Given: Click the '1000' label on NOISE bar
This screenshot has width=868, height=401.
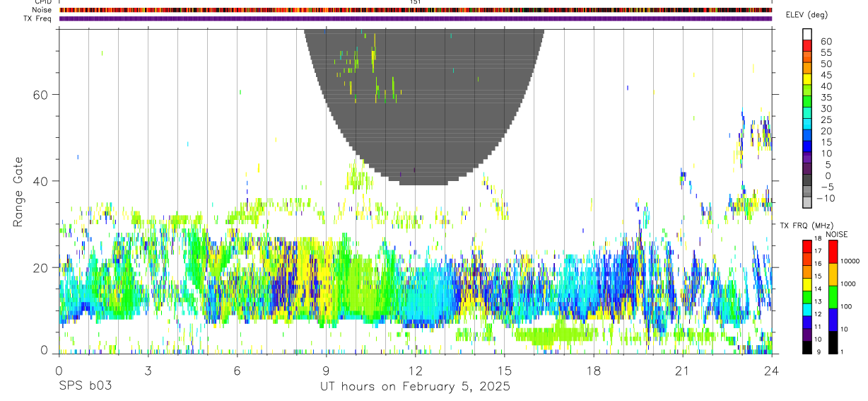Looking at the screenshot, I should [847, 284].
